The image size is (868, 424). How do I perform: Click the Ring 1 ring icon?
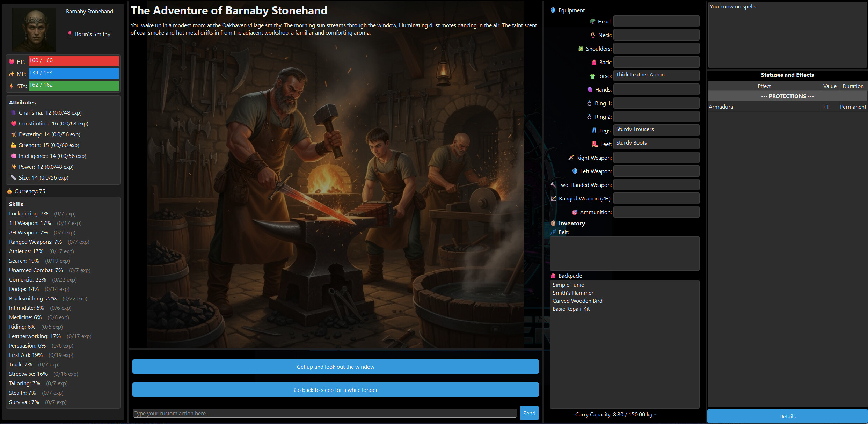point(590,103)
